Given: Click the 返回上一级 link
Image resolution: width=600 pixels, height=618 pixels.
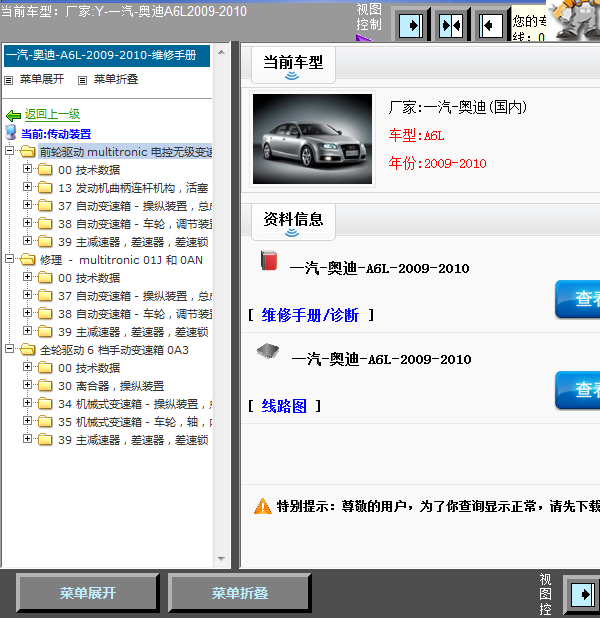Looking at the screenshot, I should click(x=52, y=114).
